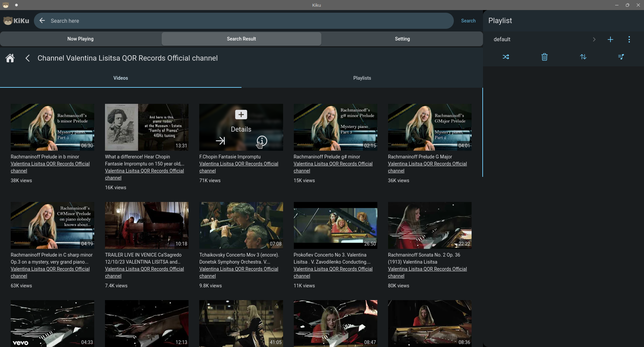This screenshot has height=347, width=644.
Task: Open channel link under Prokofiev Concerto No 3
Action: [333, 273]
